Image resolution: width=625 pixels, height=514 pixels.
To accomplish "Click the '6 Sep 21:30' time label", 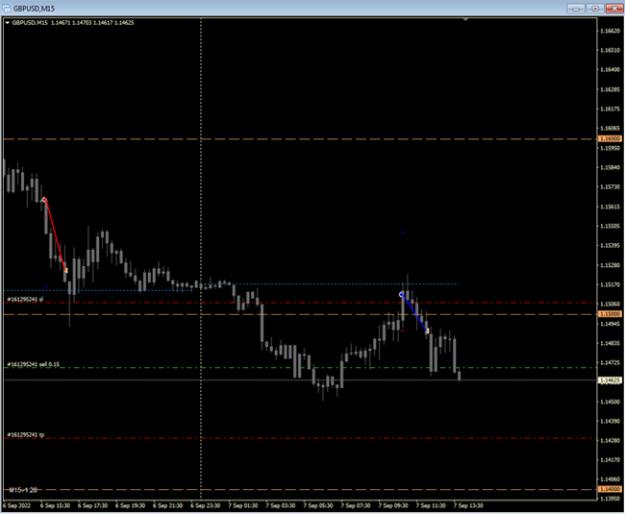I will point(167,506).
